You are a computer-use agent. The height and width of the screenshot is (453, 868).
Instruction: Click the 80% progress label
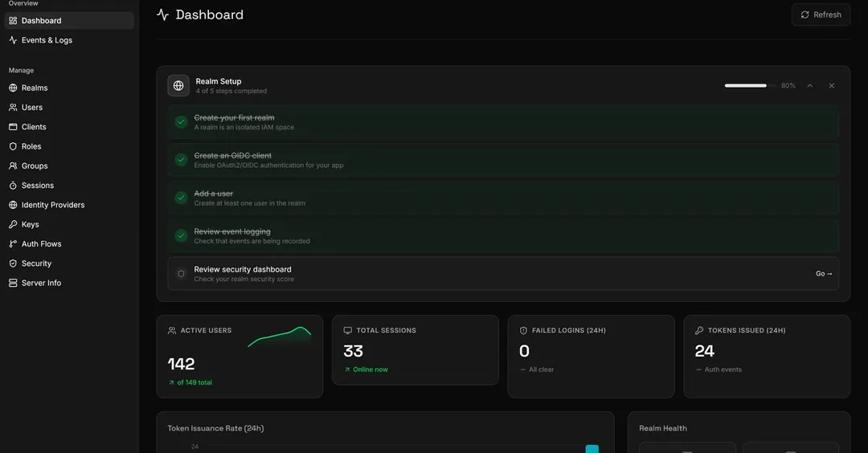788,86
